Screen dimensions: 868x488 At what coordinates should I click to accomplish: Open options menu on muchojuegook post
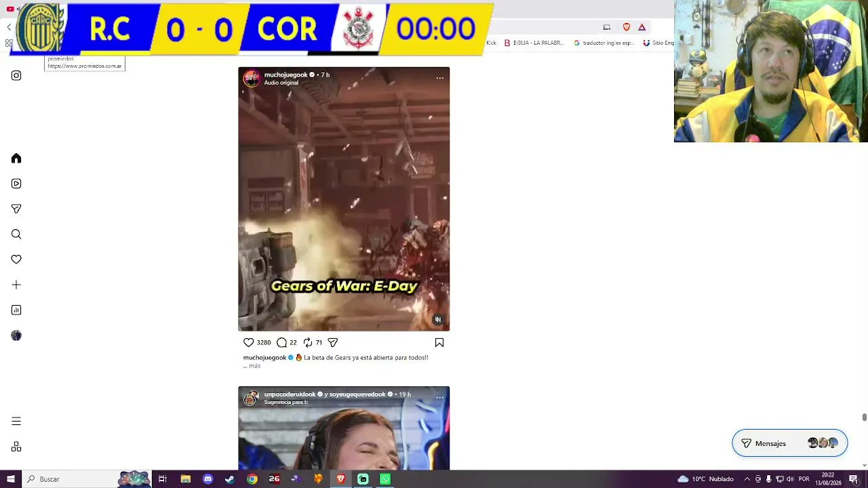tap(439, 78)
